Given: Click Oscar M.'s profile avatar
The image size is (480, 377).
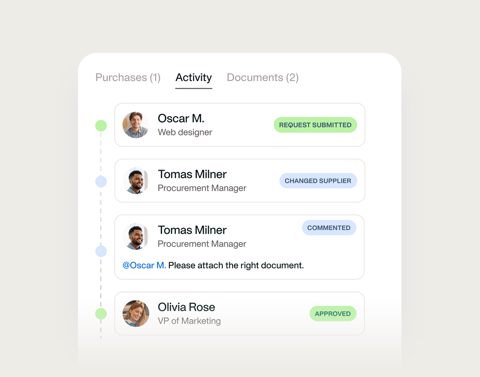Looking at the screenshot, I should 136,125.
